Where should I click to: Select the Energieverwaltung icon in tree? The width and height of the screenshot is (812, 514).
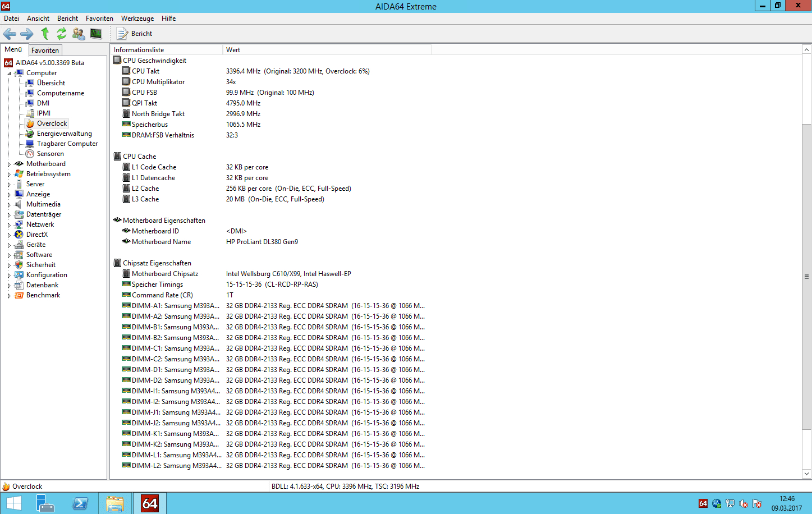(30, 134)
